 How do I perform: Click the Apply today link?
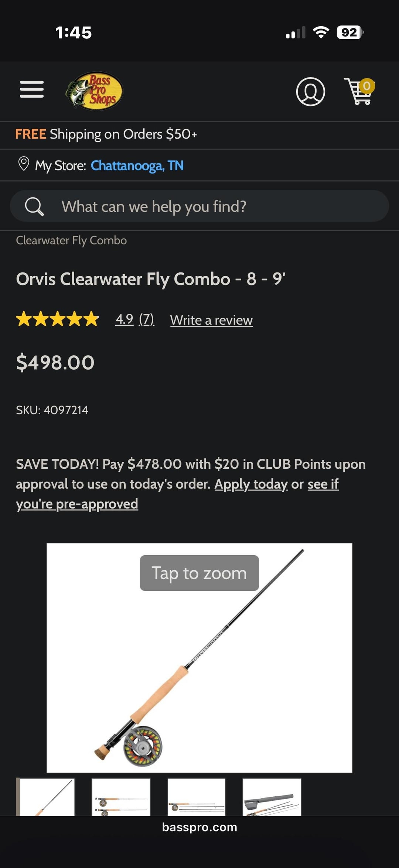pyautogui.click(x=251, y=484)
